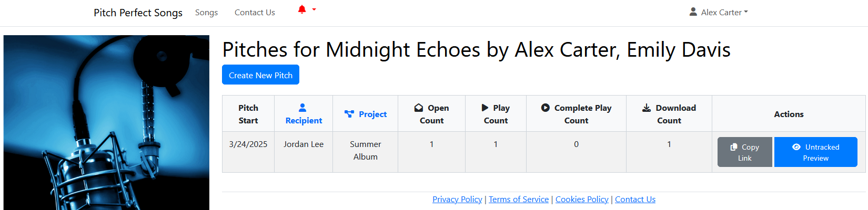This screenshot has height=210, width=868.
Task: Click the Project diagram icon
Action: click(x=349, y=114)
